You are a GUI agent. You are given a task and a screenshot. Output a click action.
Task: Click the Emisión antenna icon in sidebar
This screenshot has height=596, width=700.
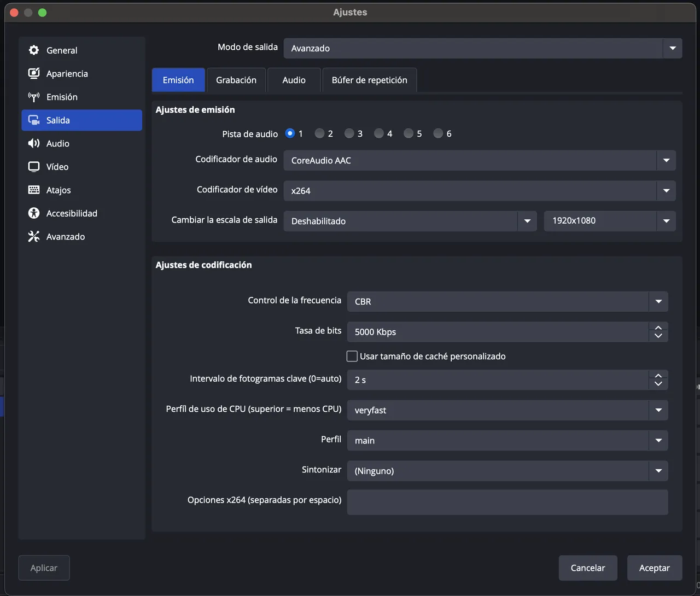click(x=34, y=97)
